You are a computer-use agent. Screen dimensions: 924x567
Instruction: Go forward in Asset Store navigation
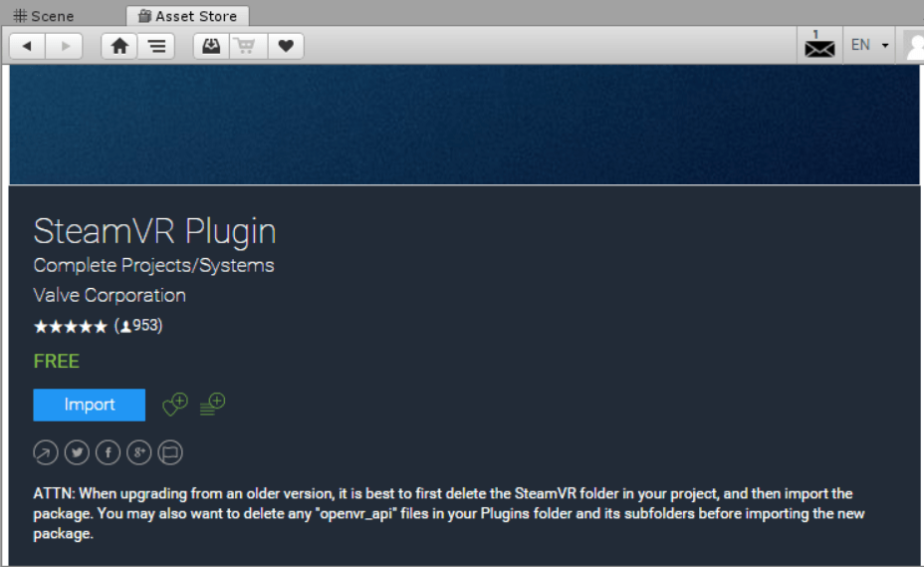pyautogui.click(x=65, y=46)
